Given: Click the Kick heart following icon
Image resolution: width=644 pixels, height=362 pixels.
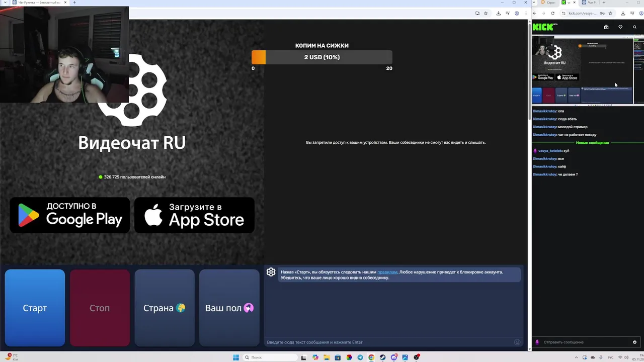Looking at the screenshot, I should [x=620, y=27].
